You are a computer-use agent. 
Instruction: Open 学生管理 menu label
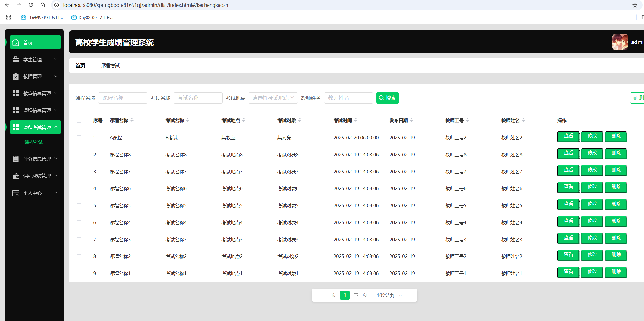point(32,59)
